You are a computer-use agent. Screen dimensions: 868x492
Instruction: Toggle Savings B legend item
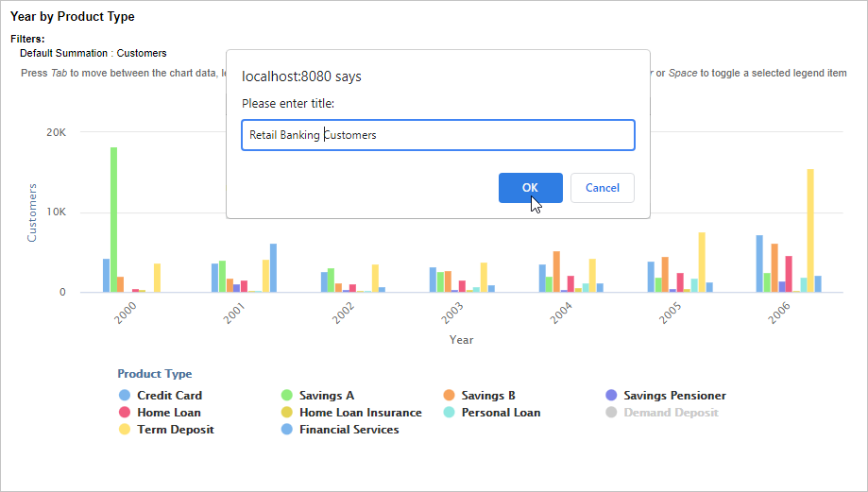click(488, 396)
